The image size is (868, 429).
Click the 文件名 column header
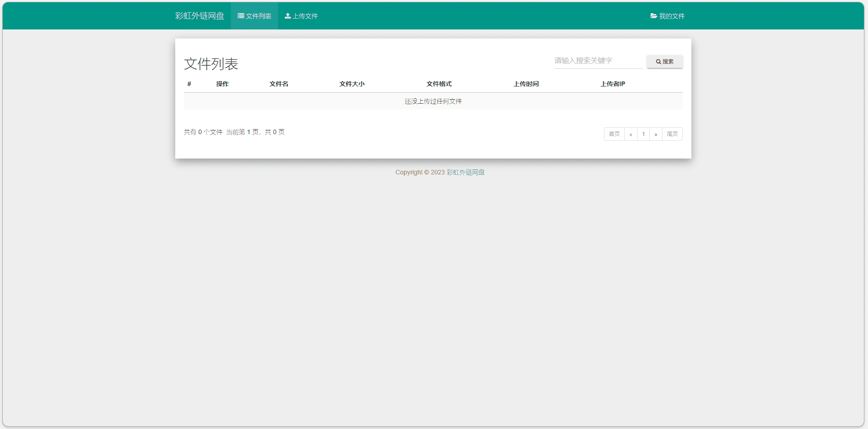pyautogui.click(x=279, y=84)
